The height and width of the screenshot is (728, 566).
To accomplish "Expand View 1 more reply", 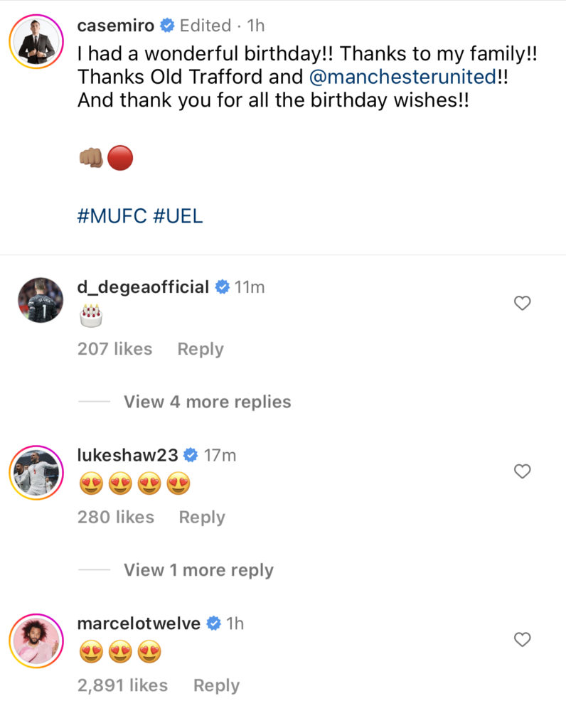I will [198, 570].
